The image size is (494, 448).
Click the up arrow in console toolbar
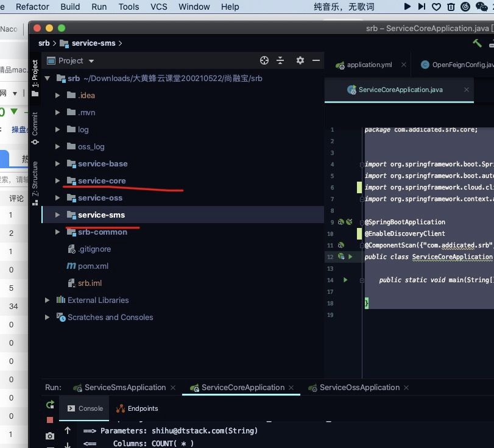tap(68, 430)
